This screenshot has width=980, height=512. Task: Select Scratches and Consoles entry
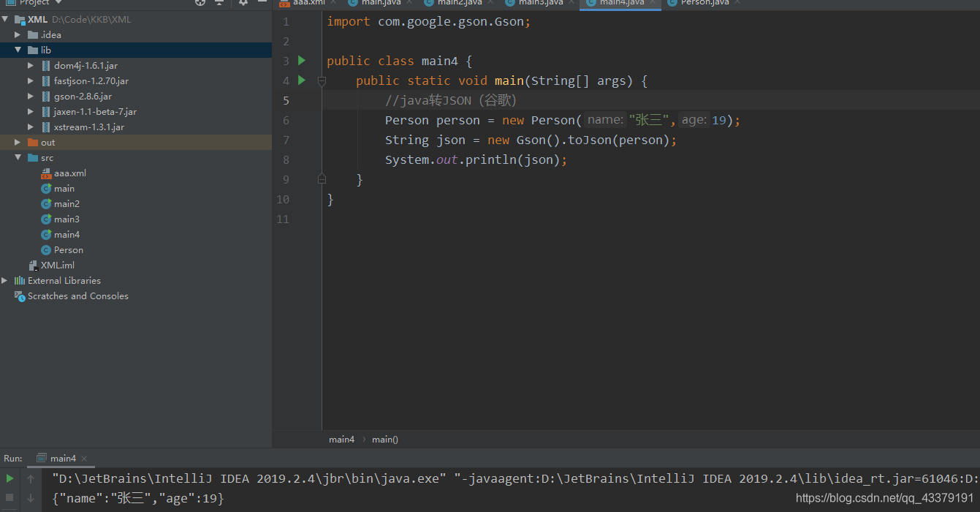[78, 296]
